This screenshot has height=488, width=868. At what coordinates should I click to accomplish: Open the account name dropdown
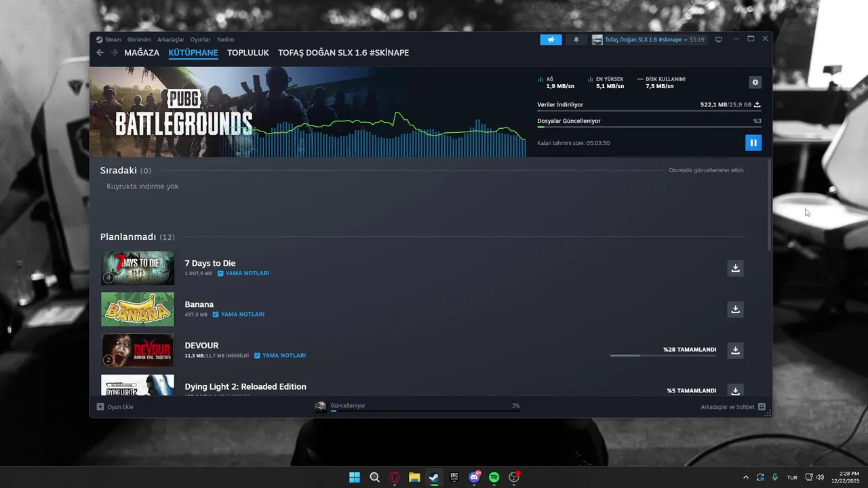[x=646, y=39]
